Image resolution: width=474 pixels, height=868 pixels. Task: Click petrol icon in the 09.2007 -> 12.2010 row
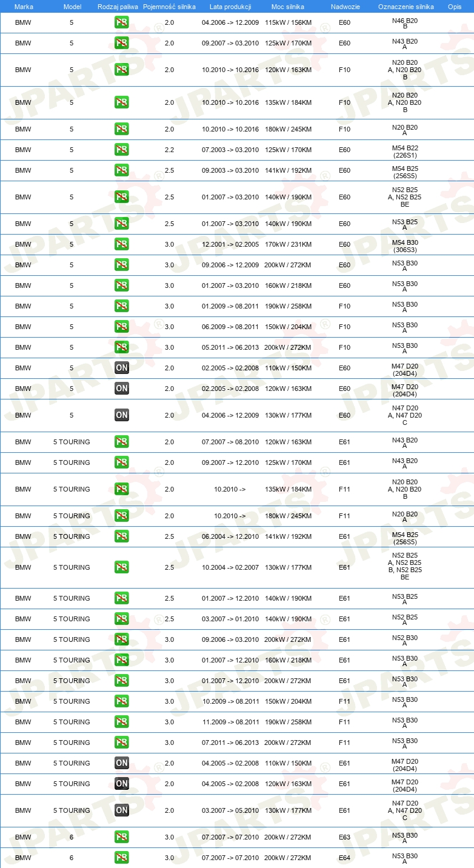coord(122,462)
